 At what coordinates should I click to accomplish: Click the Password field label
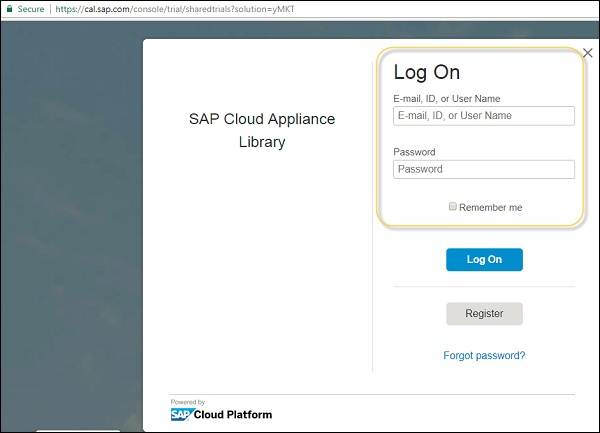[414, 152]
